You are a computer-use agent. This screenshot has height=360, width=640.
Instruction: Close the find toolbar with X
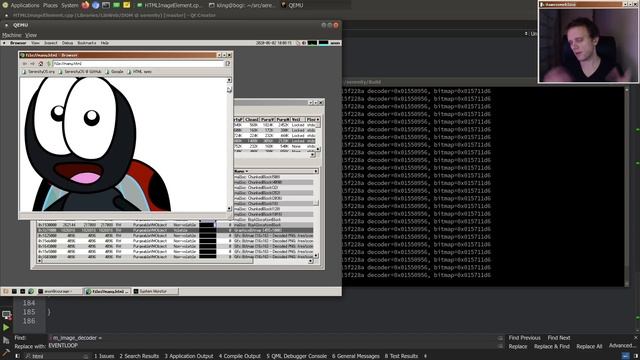tap(636, 338)
